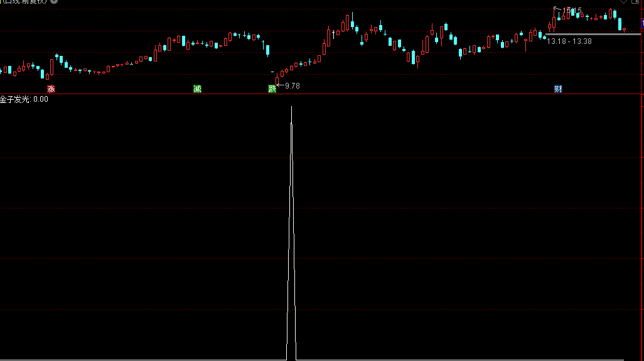Click the blue price tag on right axis
Image resolution: width=644 pixels, height=361 pixels.
point(641,24)
